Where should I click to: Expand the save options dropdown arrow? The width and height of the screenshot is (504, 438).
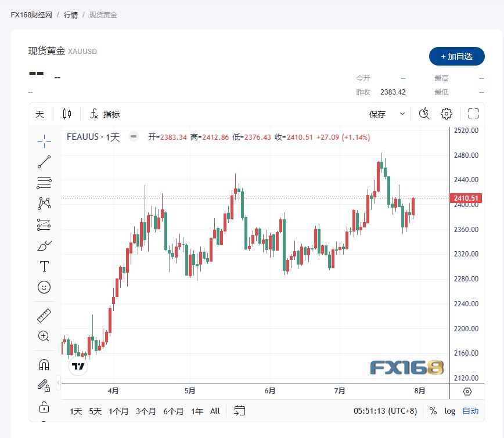[402, 114]
